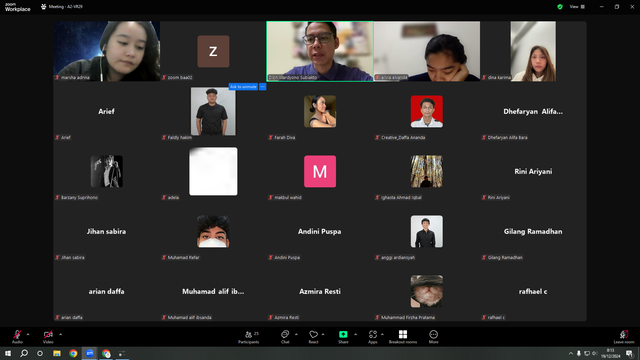Screen dimensions: 640x360
Task: Open the Windows Start menu
Action: click(x=8, y=353)
